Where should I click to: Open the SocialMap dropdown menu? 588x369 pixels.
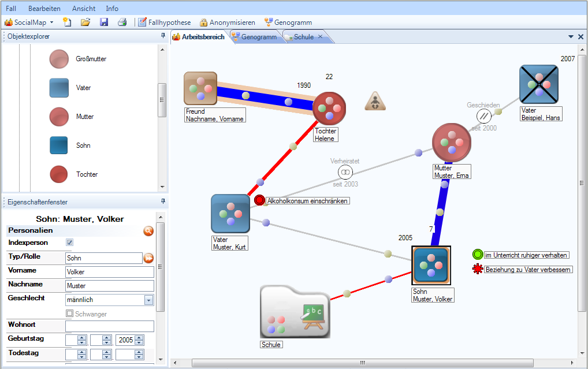29,23
